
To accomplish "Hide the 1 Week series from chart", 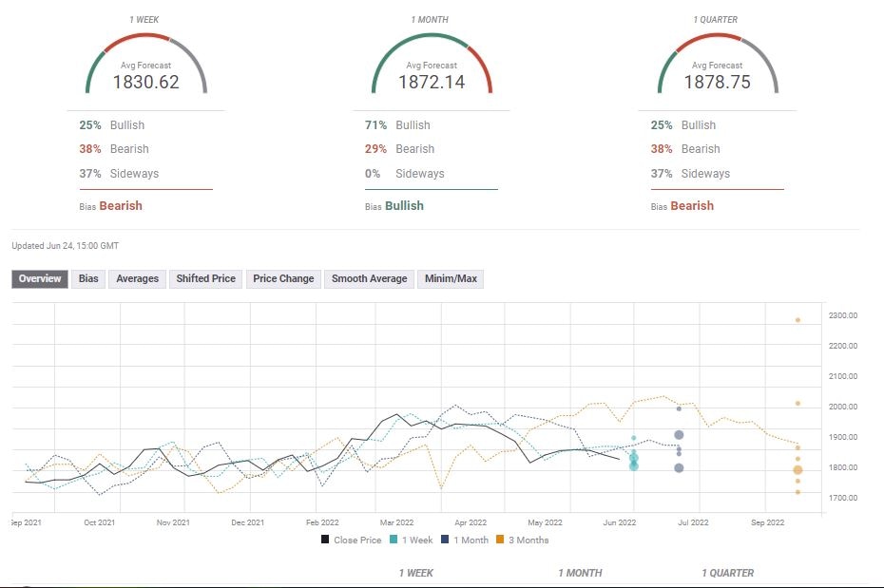I will (414, 540).
